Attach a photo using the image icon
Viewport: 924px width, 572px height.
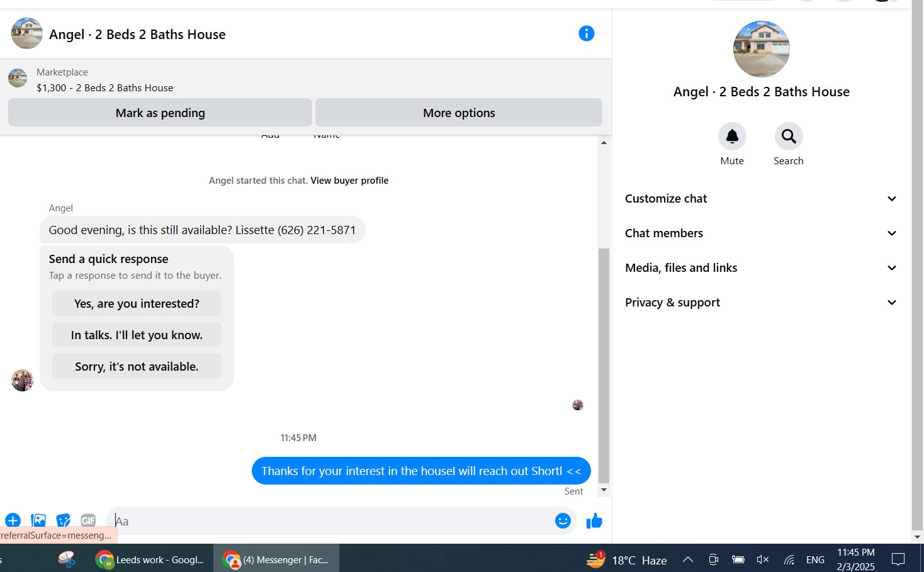(x=38, y=521)
